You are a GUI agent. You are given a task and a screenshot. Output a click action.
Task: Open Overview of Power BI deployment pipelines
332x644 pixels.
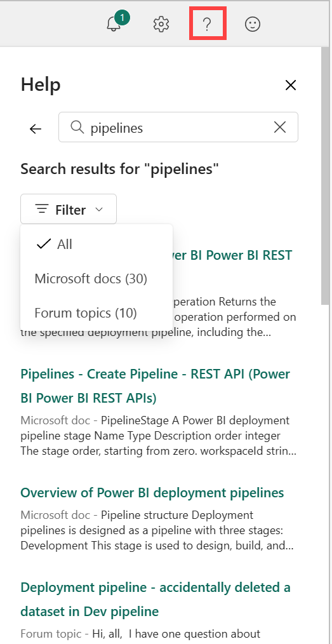pos(152,492)
